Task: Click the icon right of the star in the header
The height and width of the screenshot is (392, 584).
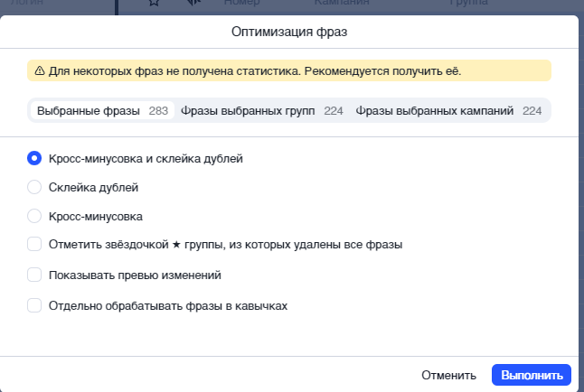Action: pyautogui.click(x=193, y=4)
